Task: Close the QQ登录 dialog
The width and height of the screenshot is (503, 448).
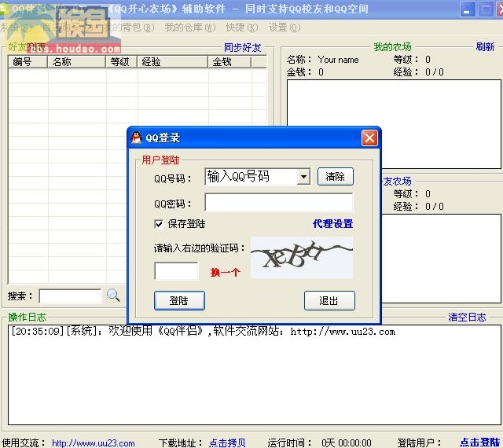Action: click(369, 138)
